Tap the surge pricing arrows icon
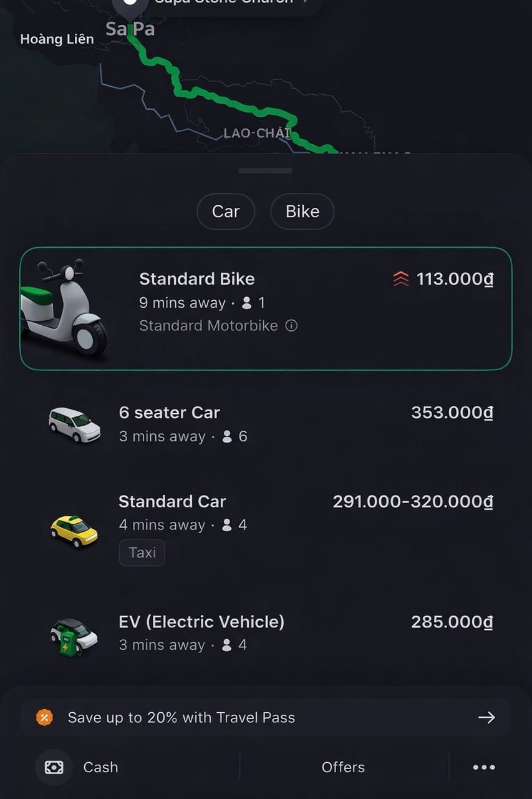This screenshot has height=799, width=532. 401,279
